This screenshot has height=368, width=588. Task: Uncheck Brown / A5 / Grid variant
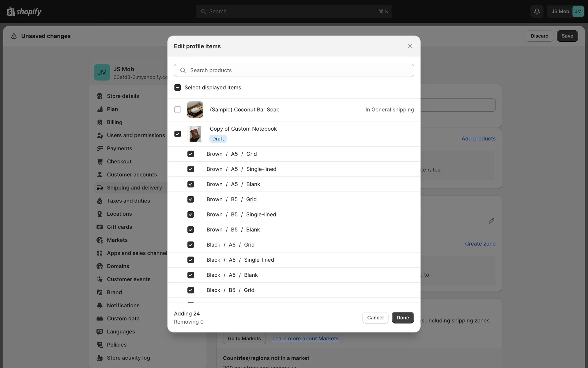coord(190,154)
